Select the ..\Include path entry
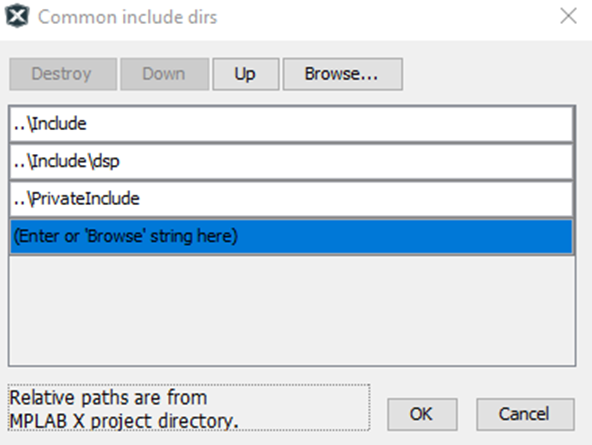Viewport: 592px width, 445px height. tap(291, 124)
